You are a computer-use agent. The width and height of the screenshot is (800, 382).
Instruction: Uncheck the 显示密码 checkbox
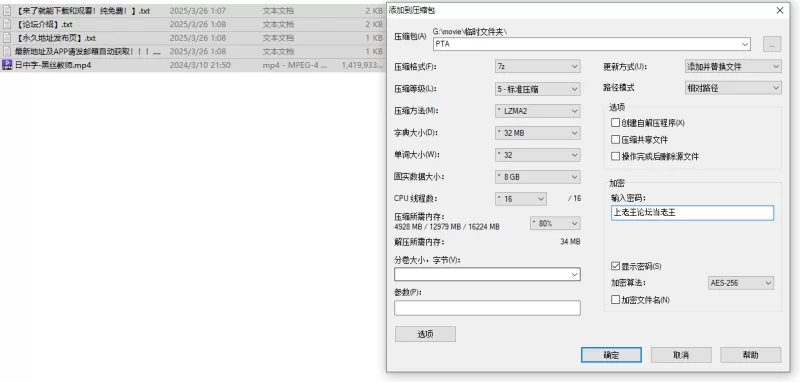click(615, 266)
